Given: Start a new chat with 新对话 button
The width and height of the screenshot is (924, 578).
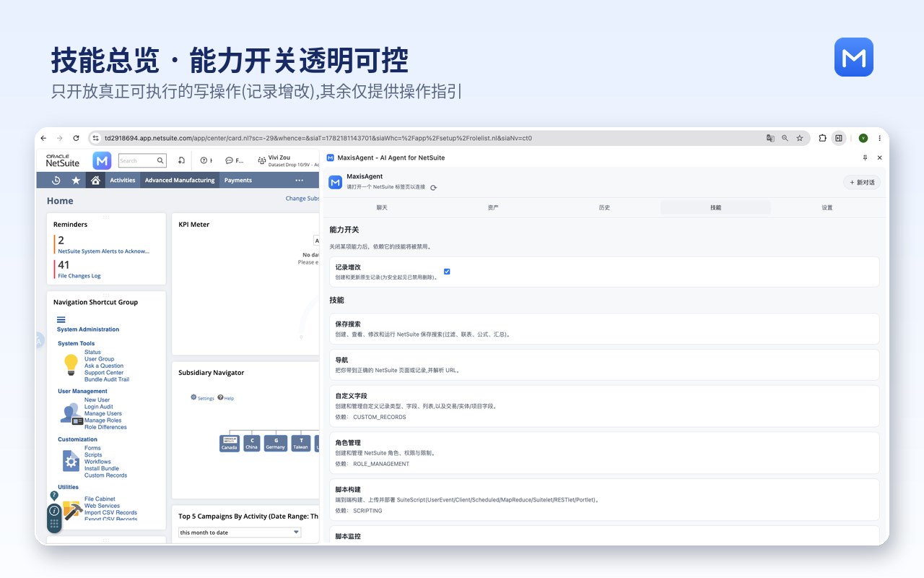Looking at the screenshot, I should coord(862,182).
